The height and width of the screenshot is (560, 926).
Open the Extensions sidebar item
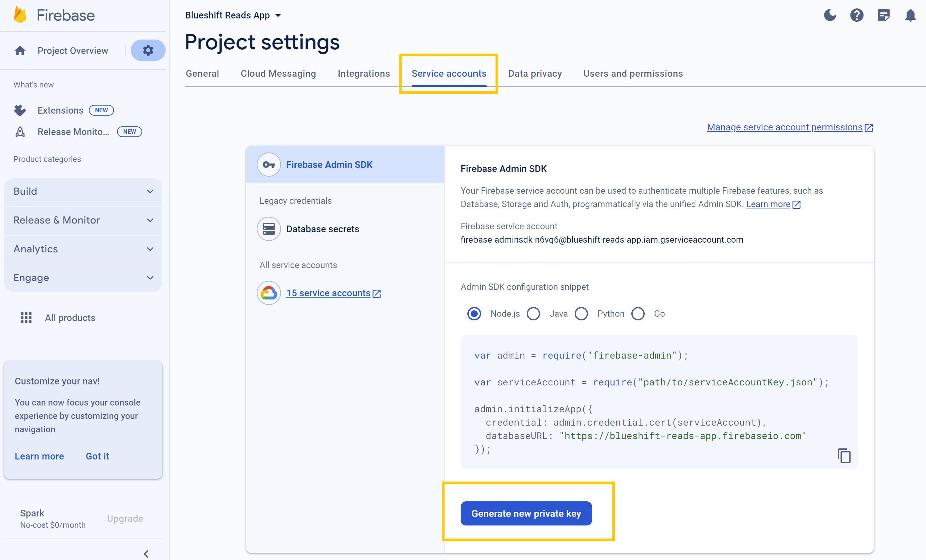coord(60,110)
